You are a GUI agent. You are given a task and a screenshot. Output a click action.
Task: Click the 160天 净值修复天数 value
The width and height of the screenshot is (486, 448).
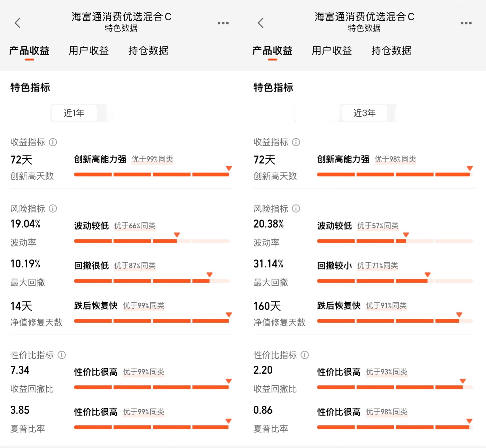[267, 306]
